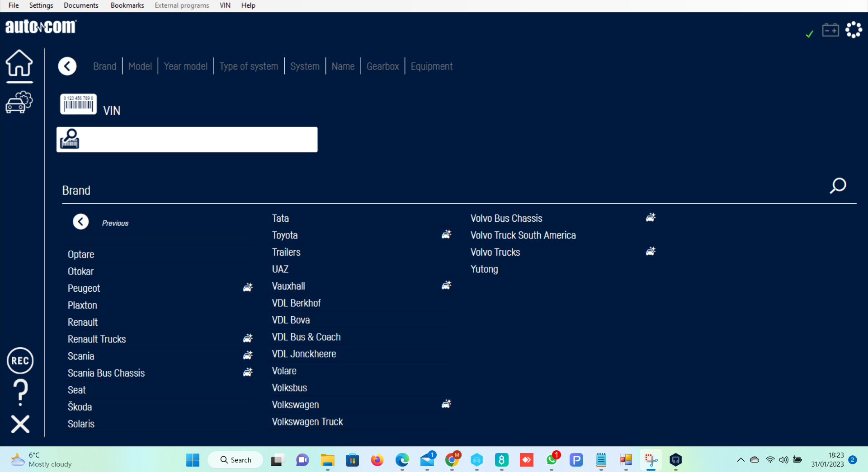The width and height of the screenshot is (868, 472).
Task: Click vehicle icon next to Volvo Bus Chassis
Action: (x=651, y=217)
